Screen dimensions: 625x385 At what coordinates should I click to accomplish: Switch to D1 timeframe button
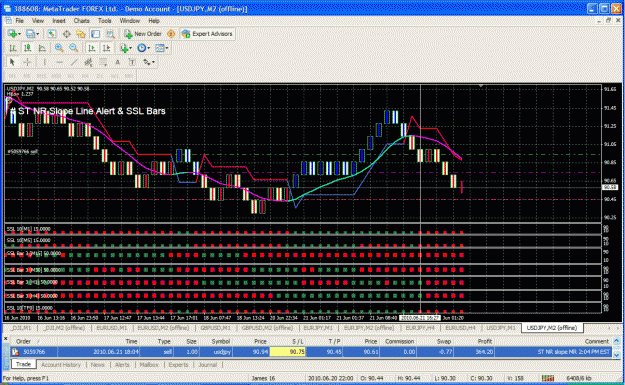(x=100, y=76)
